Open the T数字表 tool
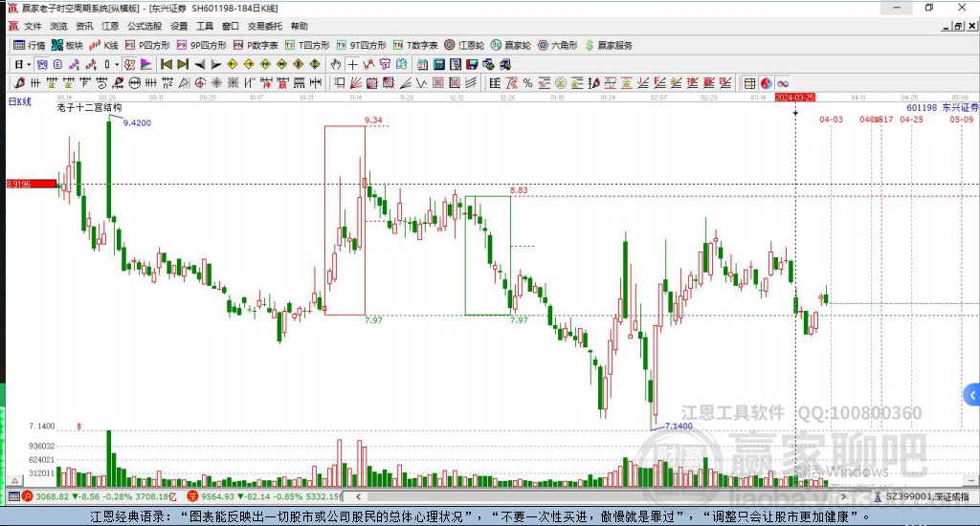 point(414,45)
